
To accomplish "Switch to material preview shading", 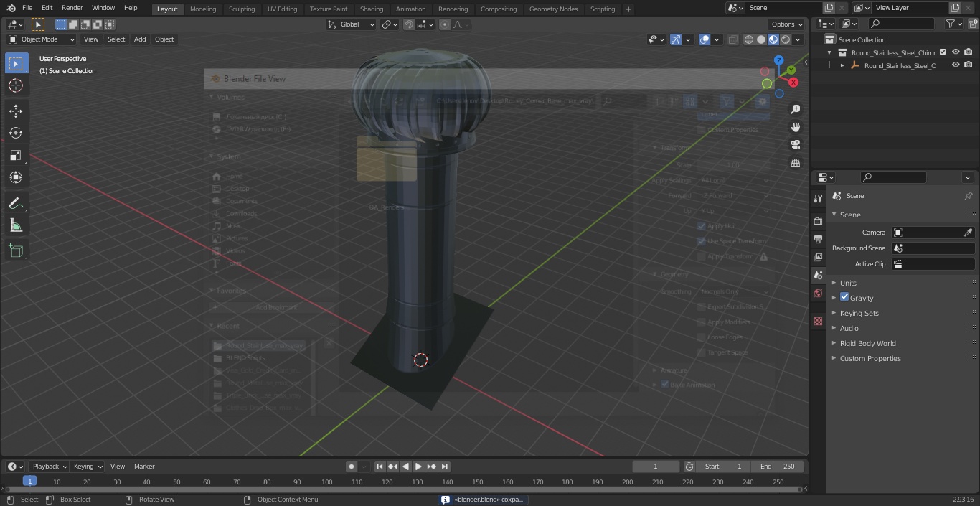I will 773,39.
